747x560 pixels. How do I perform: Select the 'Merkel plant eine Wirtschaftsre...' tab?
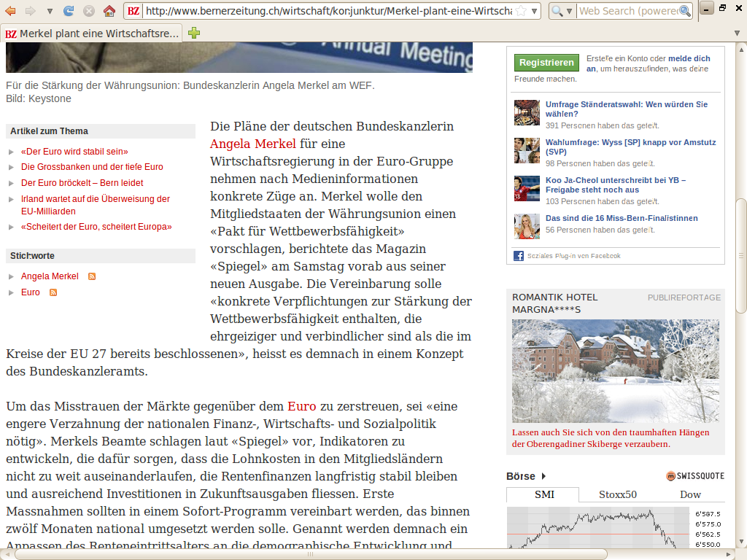coord(91,34)
